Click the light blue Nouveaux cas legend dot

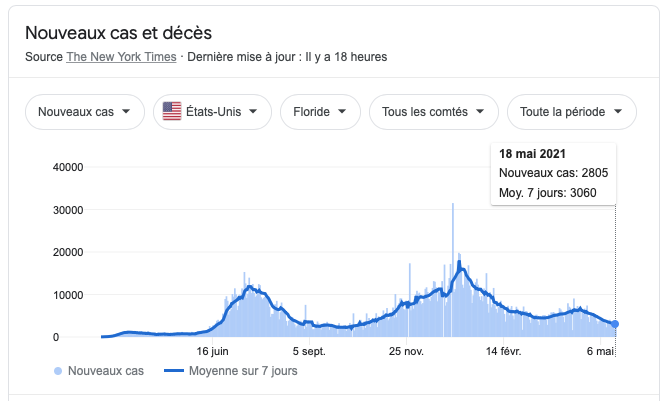[58, 371]
